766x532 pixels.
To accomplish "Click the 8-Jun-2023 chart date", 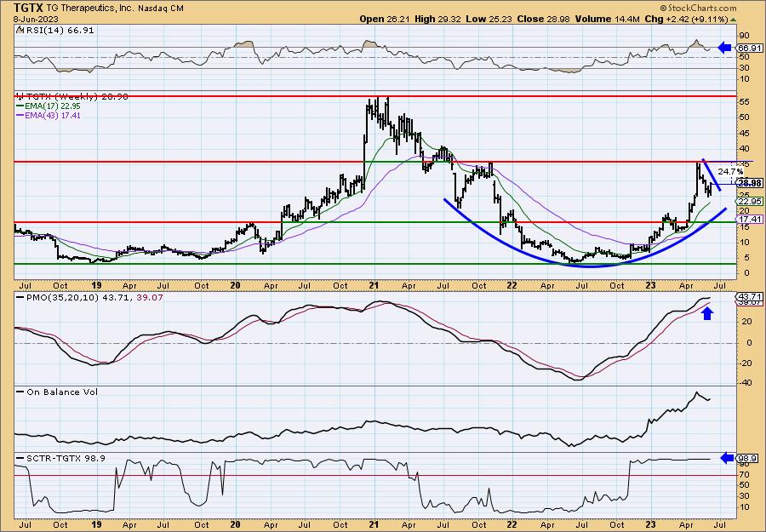I will click(36, 19).
